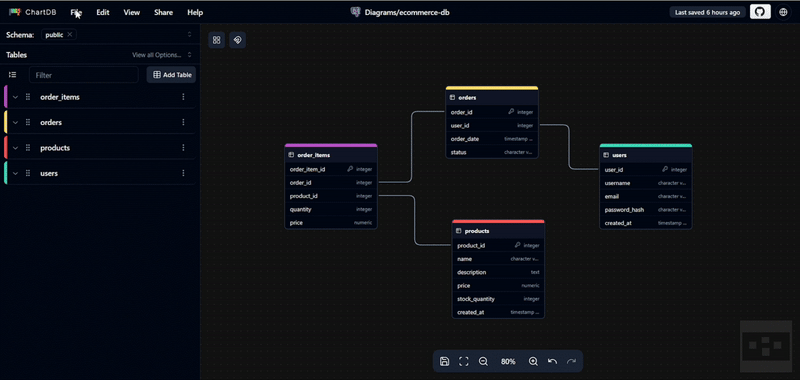This screenshot has height=380, width=800.
Task: Open the Help menu
Action: [195, 12]
